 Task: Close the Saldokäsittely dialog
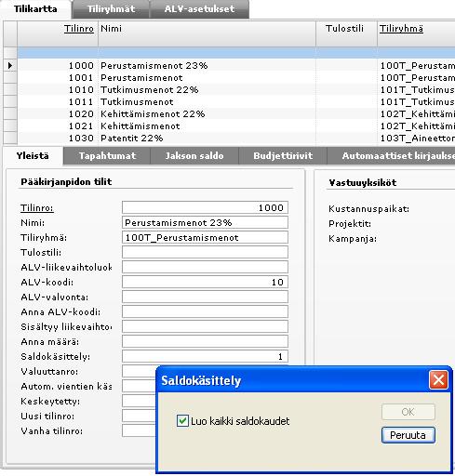pos(438,380)
